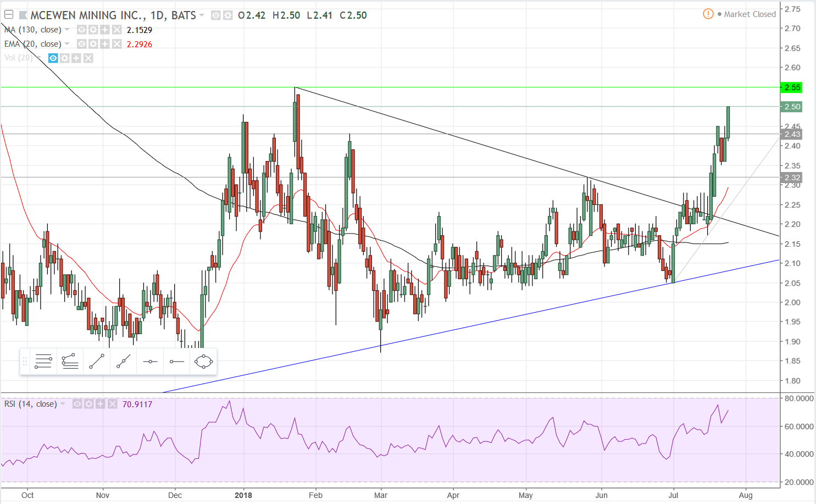Choose the ellipse drawing tool
The image size is (816, 504).
pyautogui.click(x=203, y=361)
